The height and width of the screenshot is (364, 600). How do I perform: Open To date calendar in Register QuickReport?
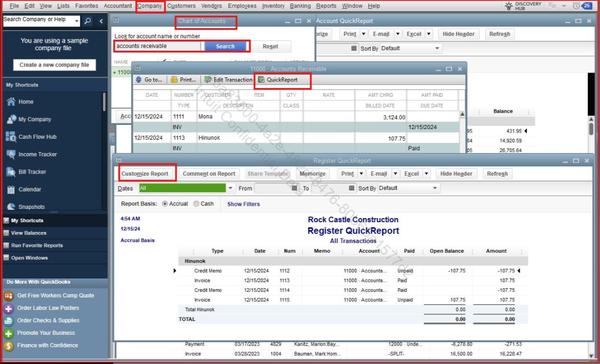(351, 188)
